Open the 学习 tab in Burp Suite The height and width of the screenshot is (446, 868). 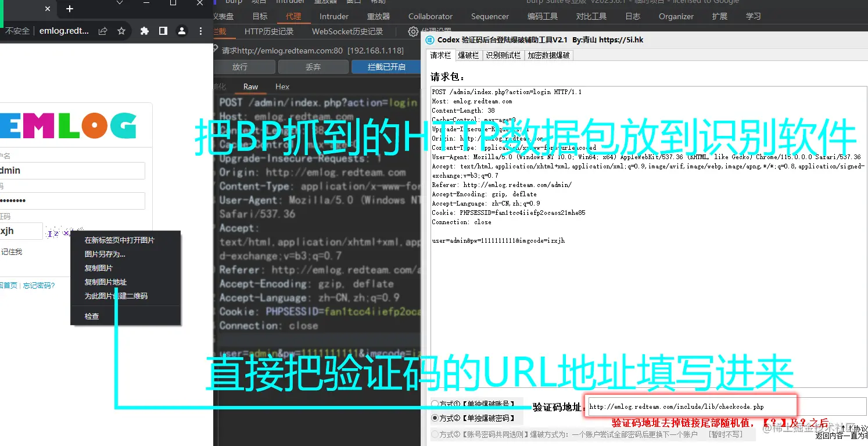754,16
